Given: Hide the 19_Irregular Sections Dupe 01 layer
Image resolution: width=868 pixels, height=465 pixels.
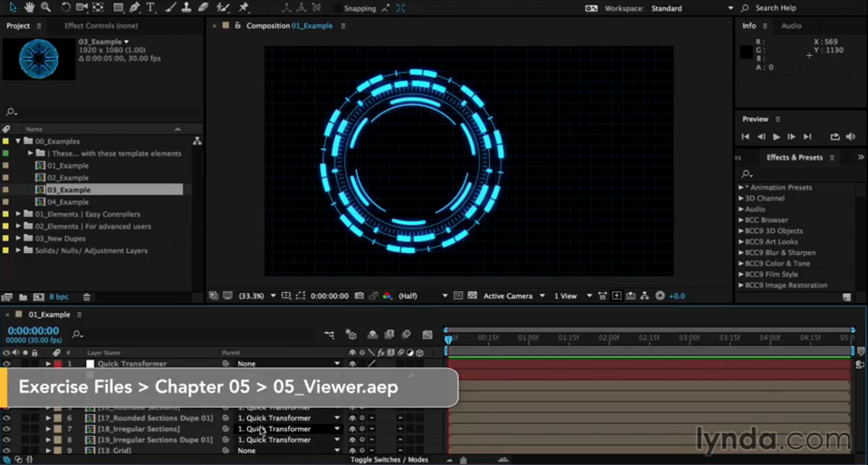Looking at the screenshot, I should click(6, 439).
